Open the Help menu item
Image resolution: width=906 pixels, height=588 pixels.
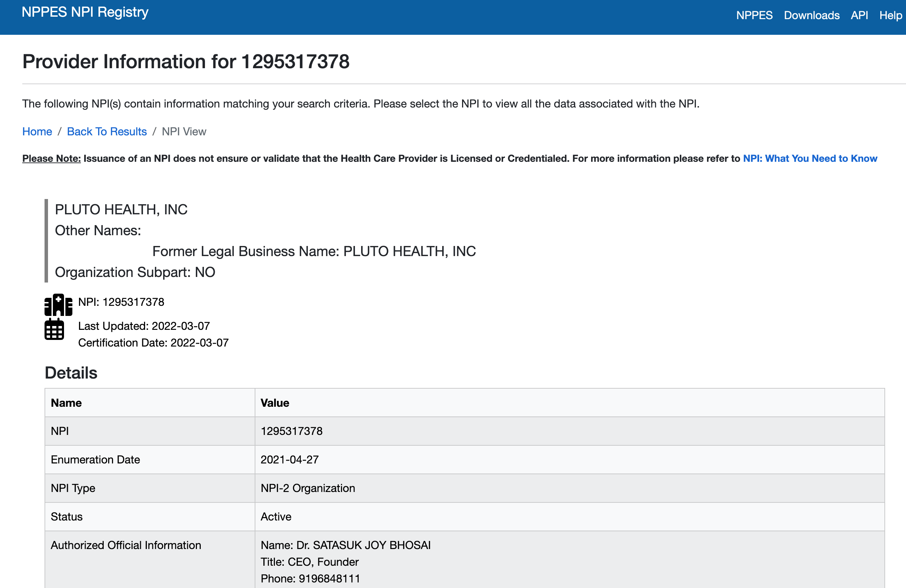(x=890, y=15)
